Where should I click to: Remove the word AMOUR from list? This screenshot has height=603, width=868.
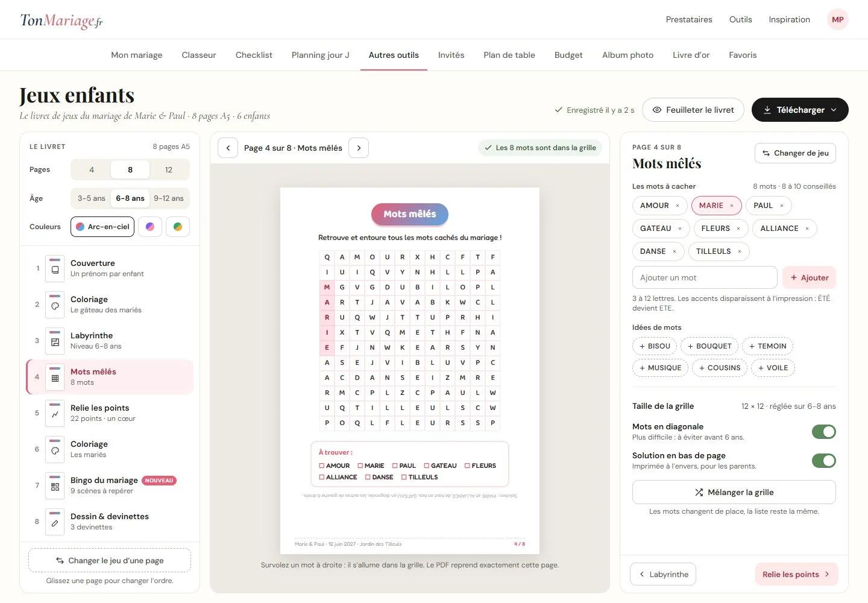coord(678,206)
